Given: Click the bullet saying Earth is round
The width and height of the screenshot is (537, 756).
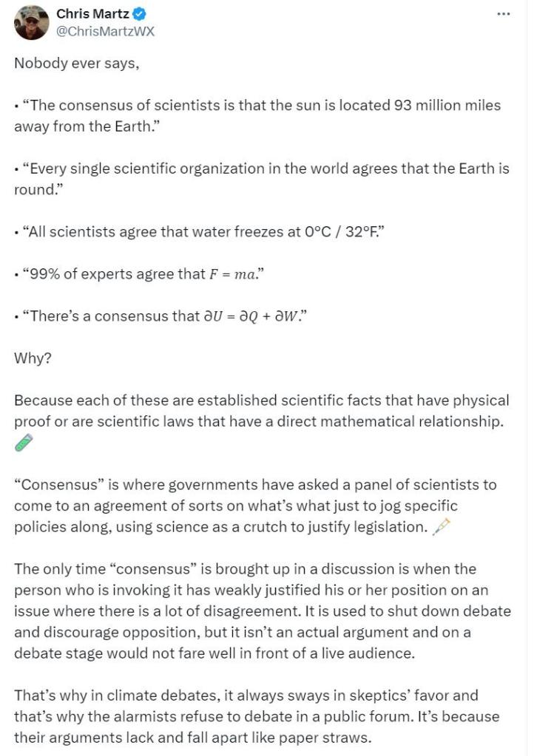Looking at the screenshot, I should (262, 178).
